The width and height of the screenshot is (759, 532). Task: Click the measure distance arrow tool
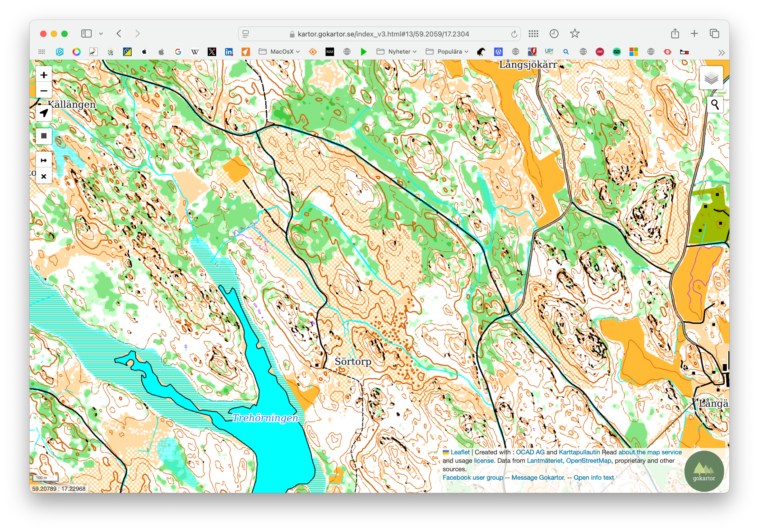coord(44,161)
